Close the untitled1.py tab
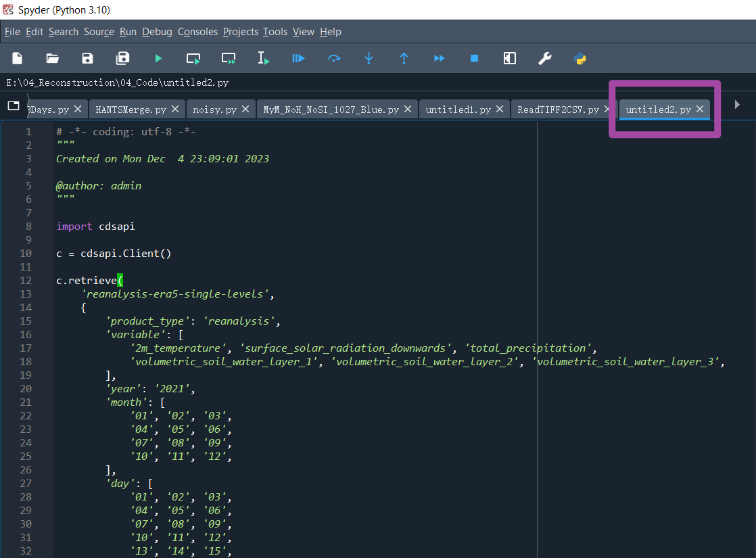This screenshot has height=558, width=756. tap(500, 110)
